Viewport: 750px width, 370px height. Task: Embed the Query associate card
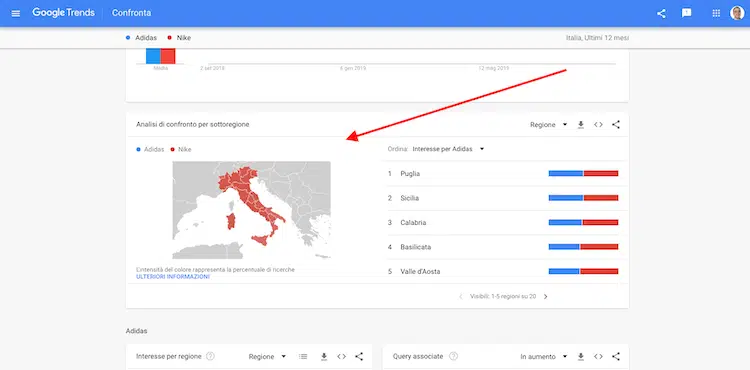click(598, 357)
